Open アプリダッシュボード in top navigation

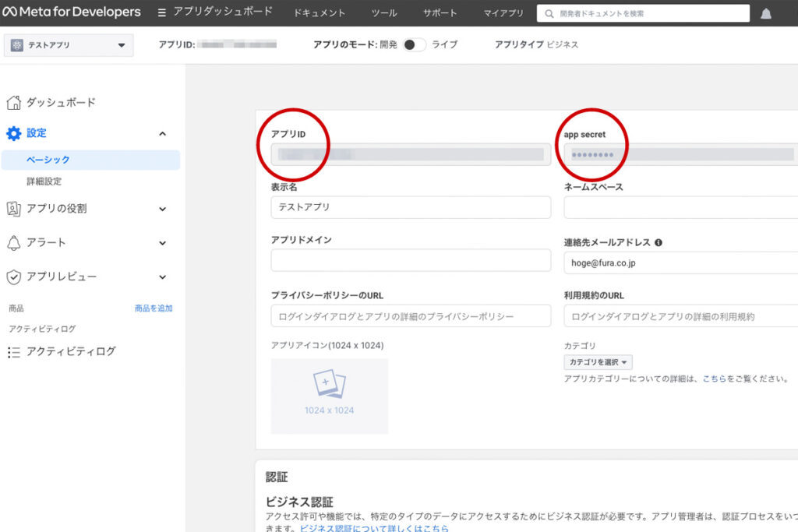223,12
